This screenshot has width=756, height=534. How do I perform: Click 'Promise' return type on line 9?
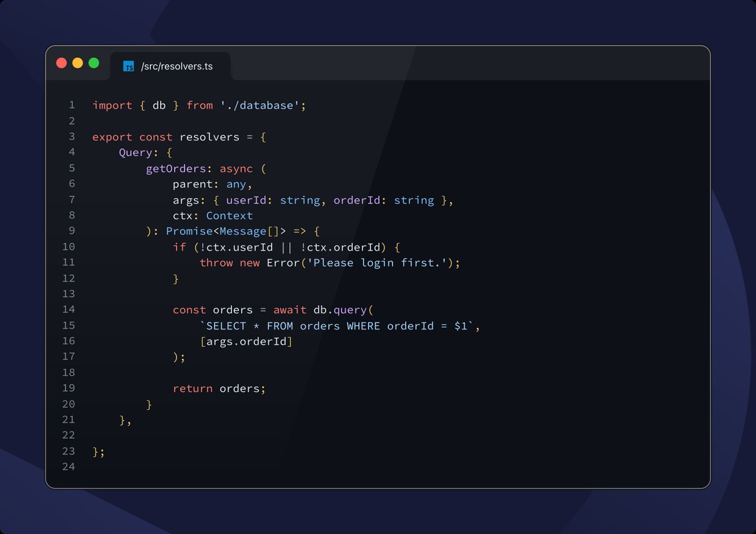click(x=190, y=231)
